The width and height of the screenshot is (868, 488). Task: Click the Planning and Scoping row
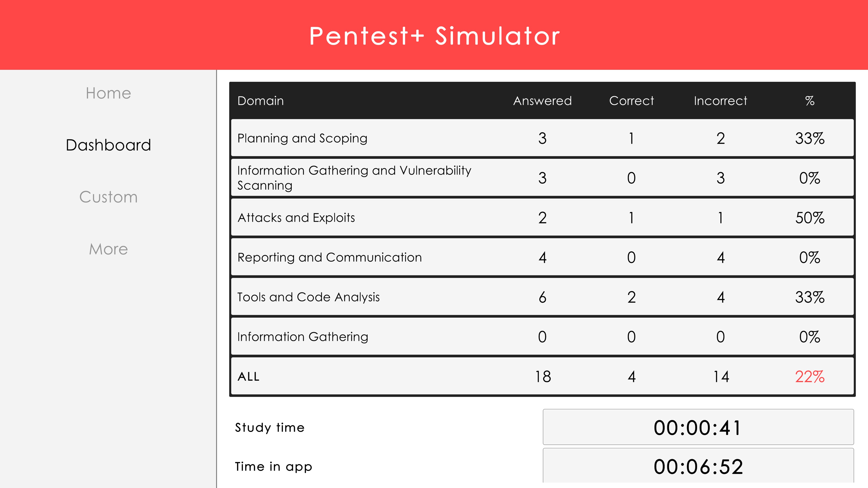[x=302, y=138]
